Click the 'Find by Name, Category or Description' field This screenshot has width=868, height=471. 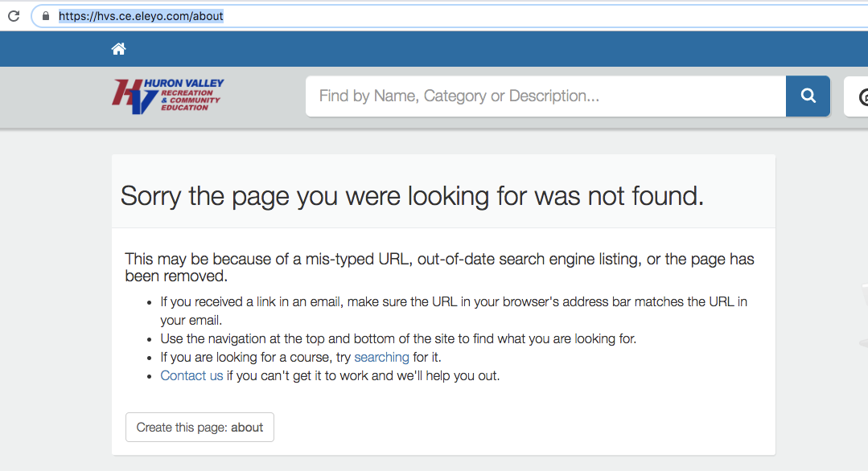click(545, 96)
